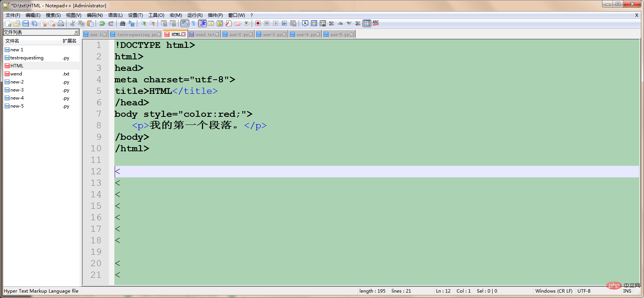Click the Redo arrow icon

111,23
